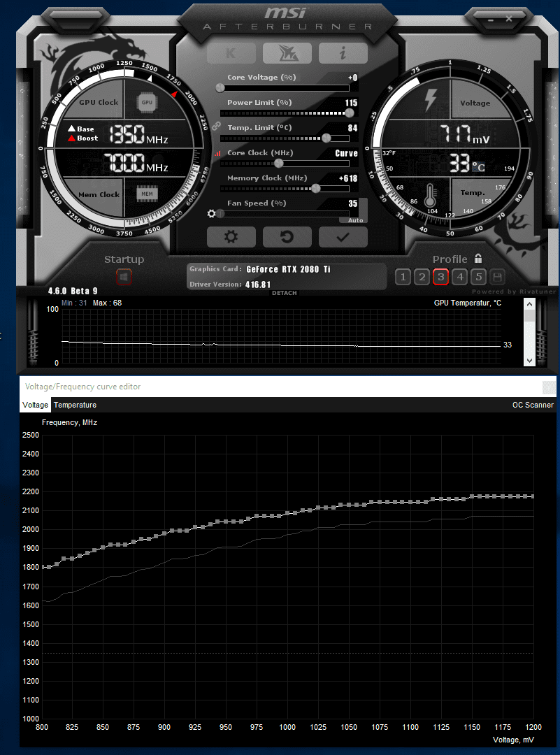The width and height of the screenshot is (560, 755).
Task: Click the monitoring graph scrollbar thumb
Action: 529,316
